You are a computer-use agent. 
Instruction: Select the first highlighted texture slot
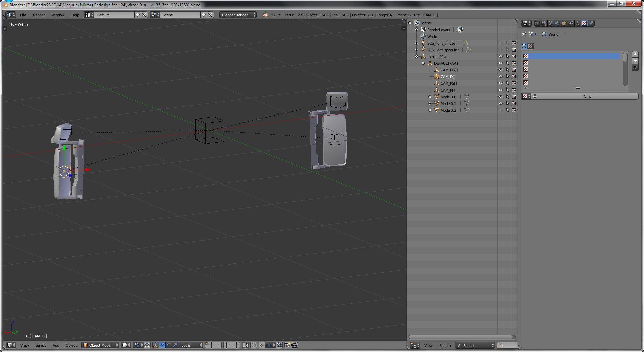(x=571, y=56)
